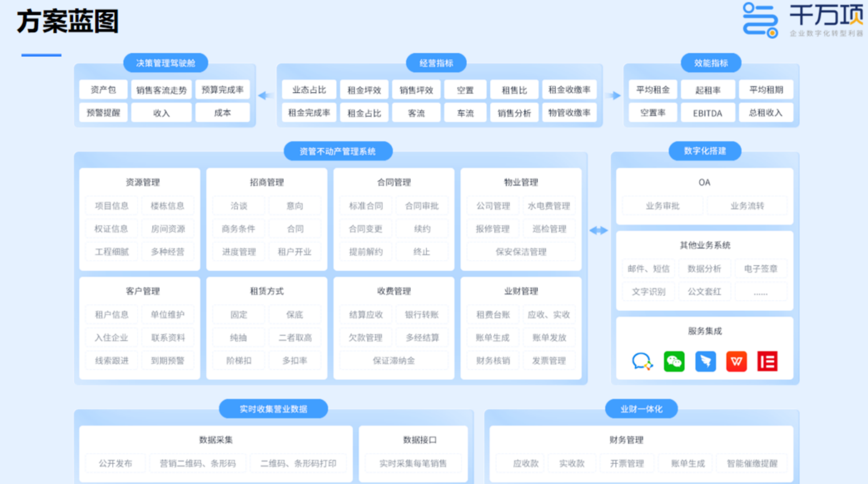Image resolution: width=868 pixels, height=484 pixels.
Task: Click the 预警提醒 button
Action: click(104, 113)
